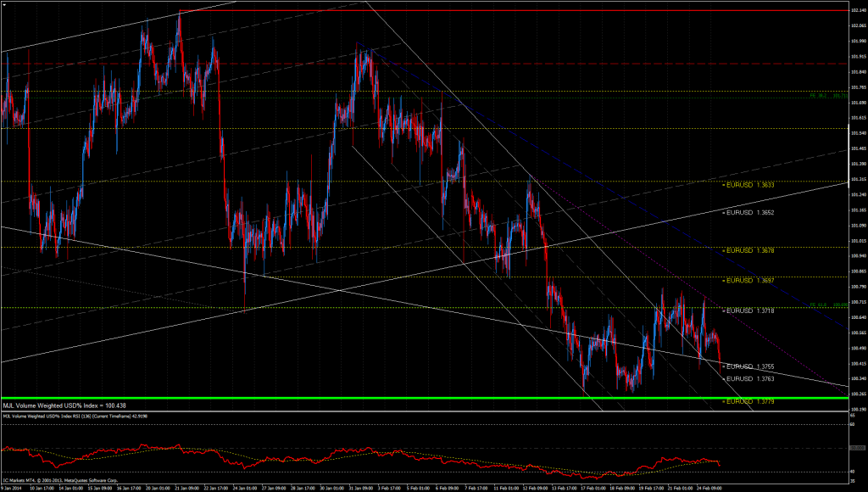This screenshot has height=492, width=868.
Task: Click the 24 Jan 01:00 time label
Action: click(x=244, y=488)
